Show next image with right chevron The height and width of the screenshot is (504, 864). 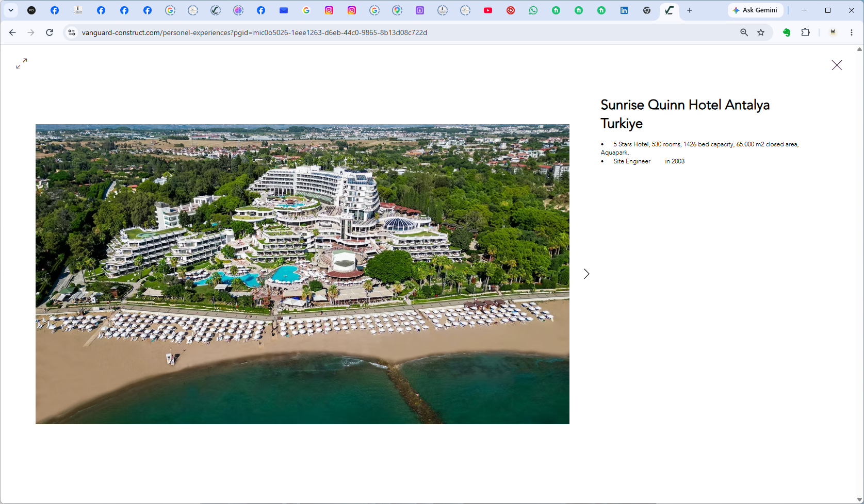click(586, 274)
